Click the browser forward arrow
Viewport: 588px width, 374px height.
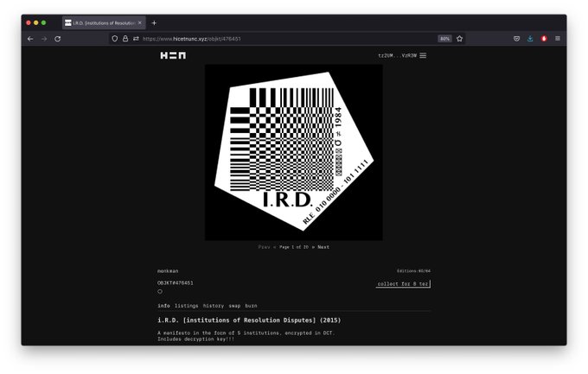(44, 39)
